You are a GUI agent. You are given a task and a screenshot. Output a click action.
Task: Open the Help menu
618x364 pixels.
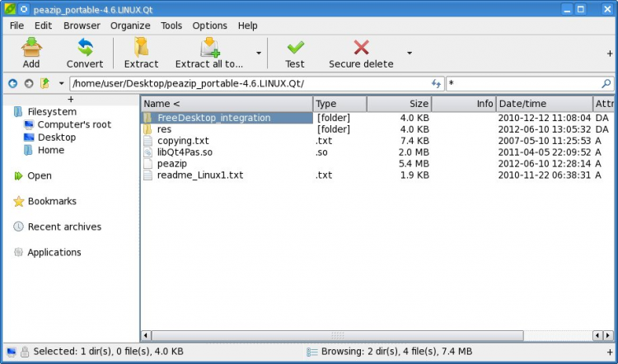247,26
